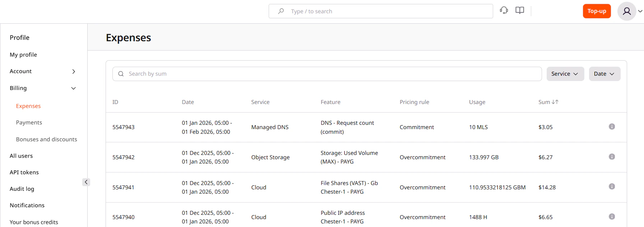Click the Pricing rule column header
The width and height of the screenshot is (644, 227).
414,102
